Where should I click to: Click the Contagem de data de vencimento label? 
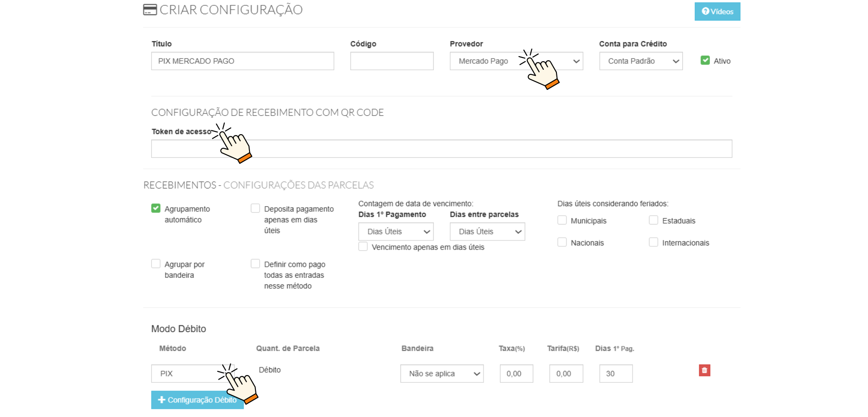[x=416, y=203]
